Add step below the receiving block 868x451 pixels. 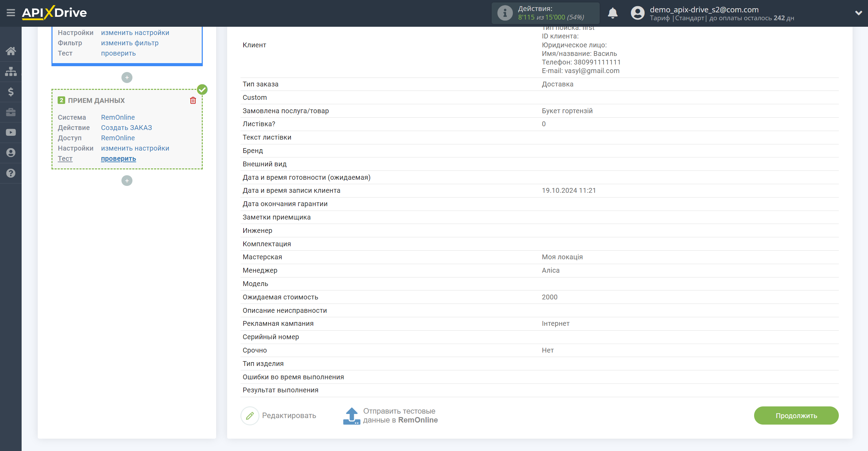[127, 181]
